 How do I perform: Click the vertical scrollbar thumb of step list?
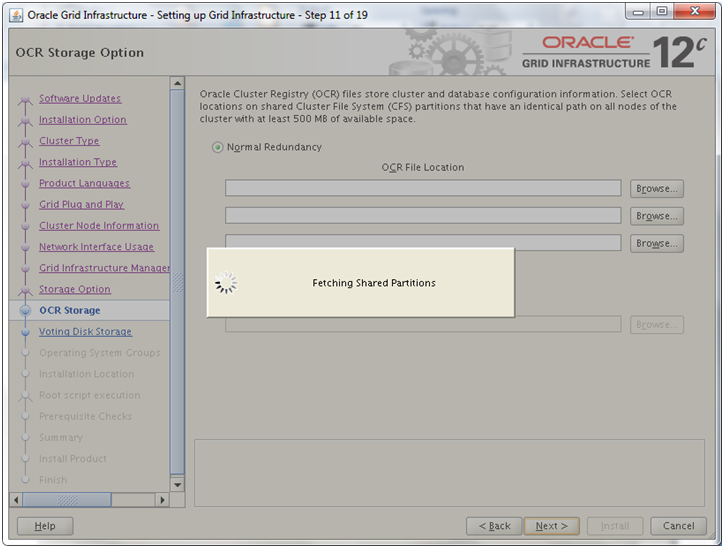pyautogui.click(x=177, y=282)
